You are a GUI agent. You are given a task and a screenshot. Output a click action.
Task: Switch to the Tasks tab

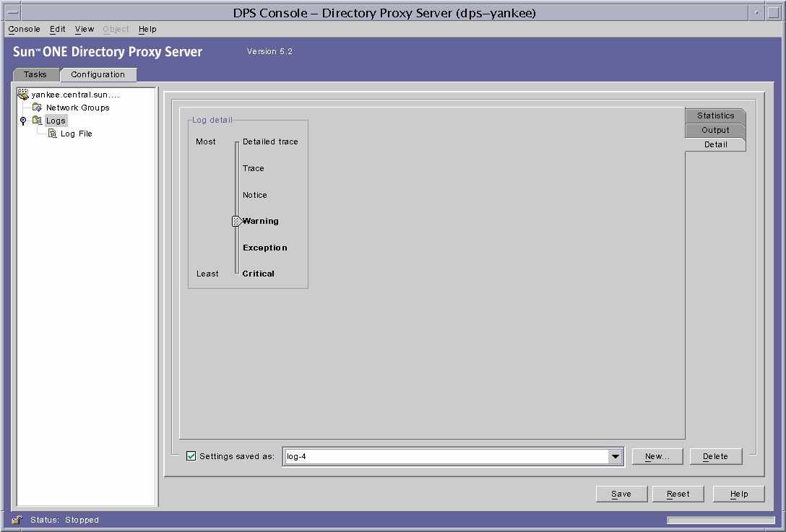(x=35, y=74)
